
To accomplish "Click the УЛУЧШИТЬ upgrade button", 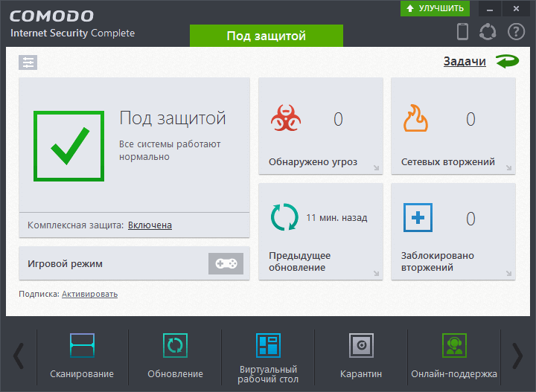I will tap(435, 8).
